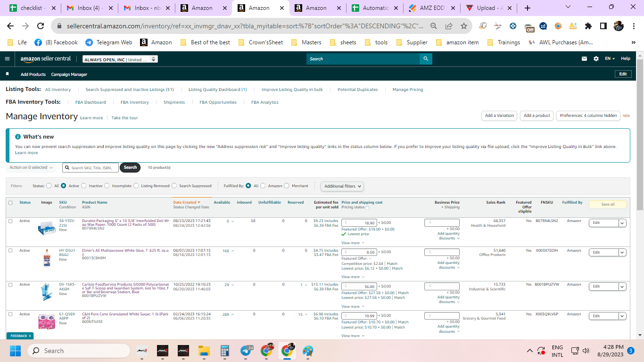This screenshot has height=362, width=644.
Task: Open the FBA Inventory tool link
Action: click(134, 102)
